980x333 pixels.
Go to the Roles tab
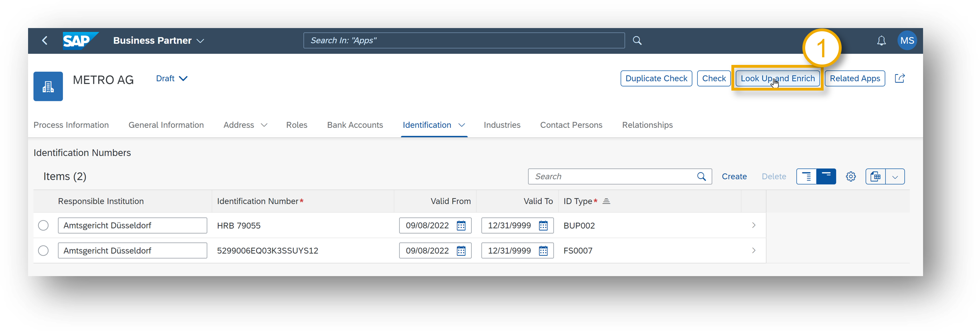[x=297, y=125]
